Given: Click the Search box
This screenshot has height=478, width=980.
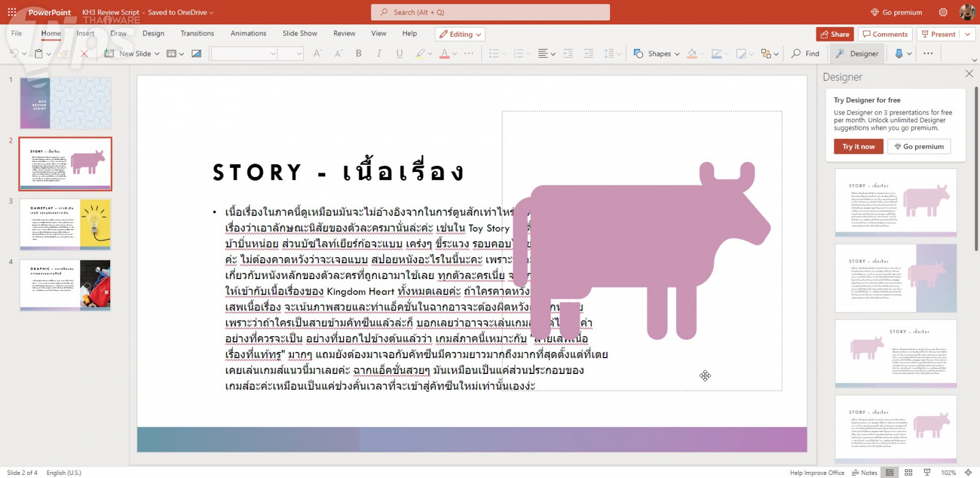Looking at the screenshot, I should (490, 12).
